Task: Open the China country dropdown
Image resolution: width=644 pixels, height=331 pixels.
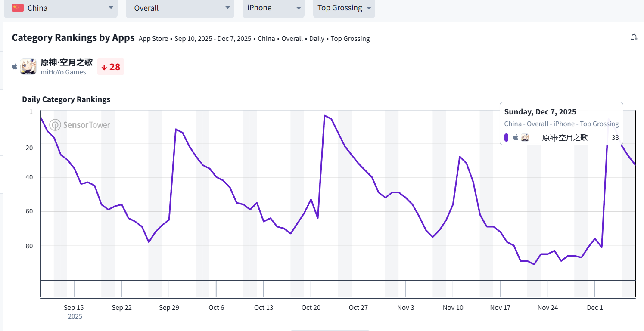Action: click(x=61, y=8)
